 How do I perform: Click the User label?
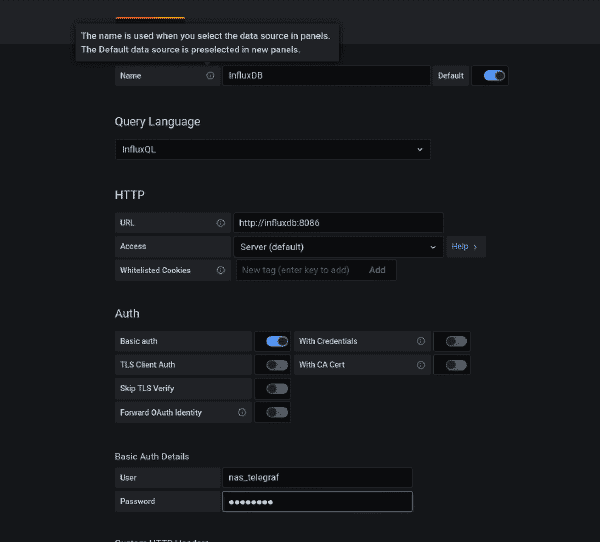[128, 477]
